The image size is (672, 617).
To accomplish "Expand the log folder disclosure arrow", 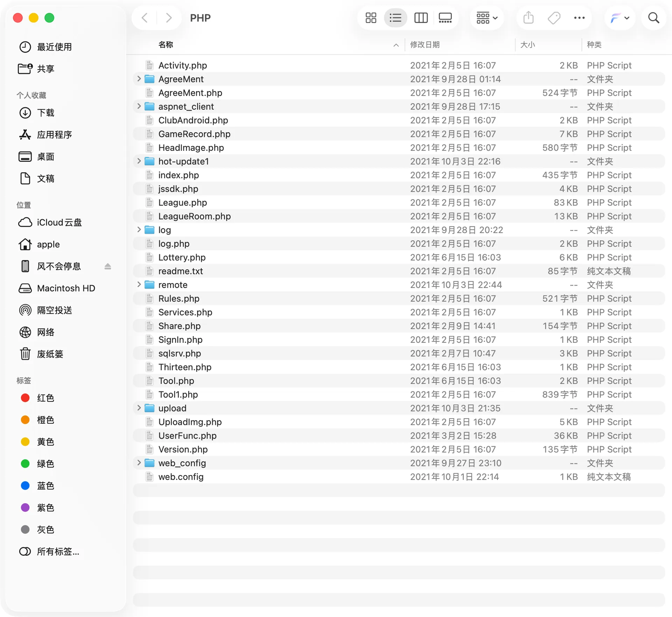I will click(139, 230).
